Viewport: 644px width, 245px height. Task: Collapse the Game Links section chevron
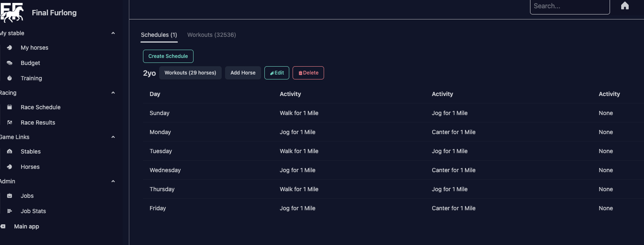point(113,137)
